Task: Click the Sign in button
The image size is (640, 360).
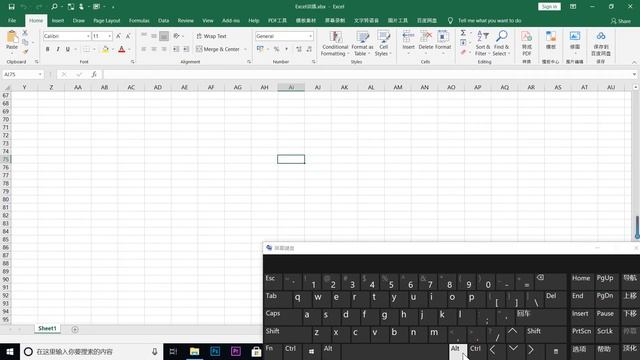Action: [x=549, y=7]
